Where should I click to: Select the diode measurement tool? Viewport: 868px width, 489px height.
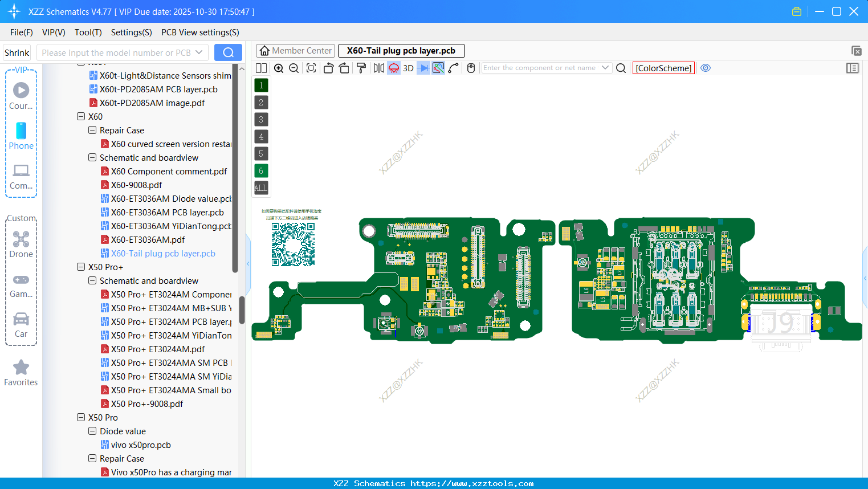coord(424,67)
